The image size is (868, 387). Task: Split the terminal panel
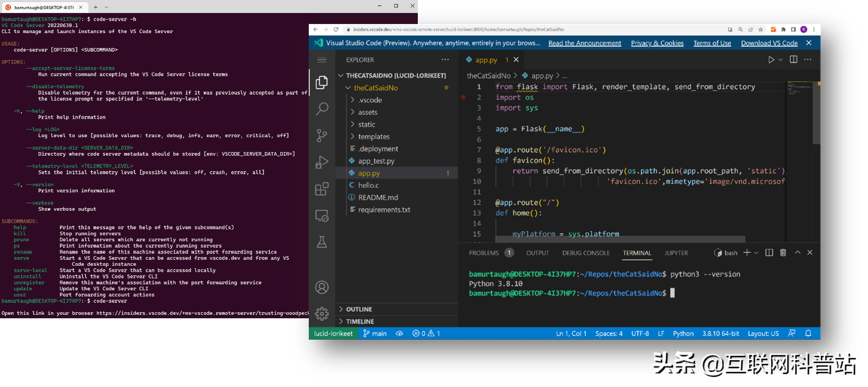pos(769,253)
